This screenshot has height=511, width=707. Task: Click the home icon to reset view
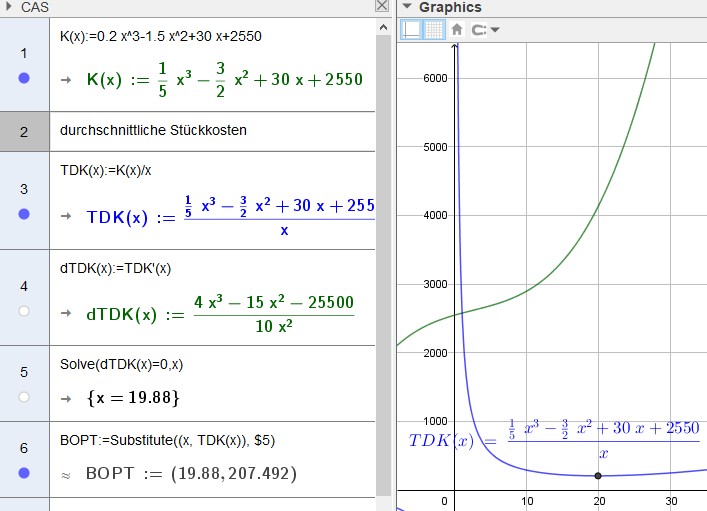pyautogui.click(x=457, y=30)
